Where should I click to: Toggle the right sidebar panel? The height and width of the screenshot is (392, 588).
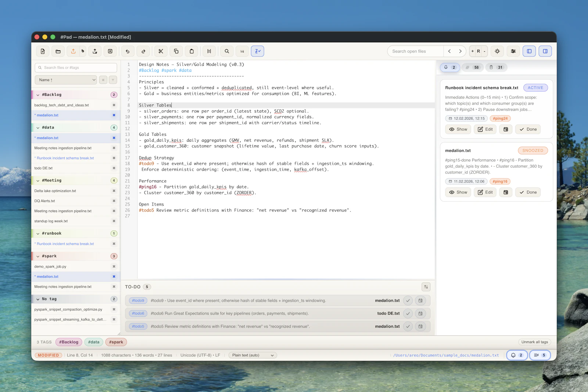point(545,51)
